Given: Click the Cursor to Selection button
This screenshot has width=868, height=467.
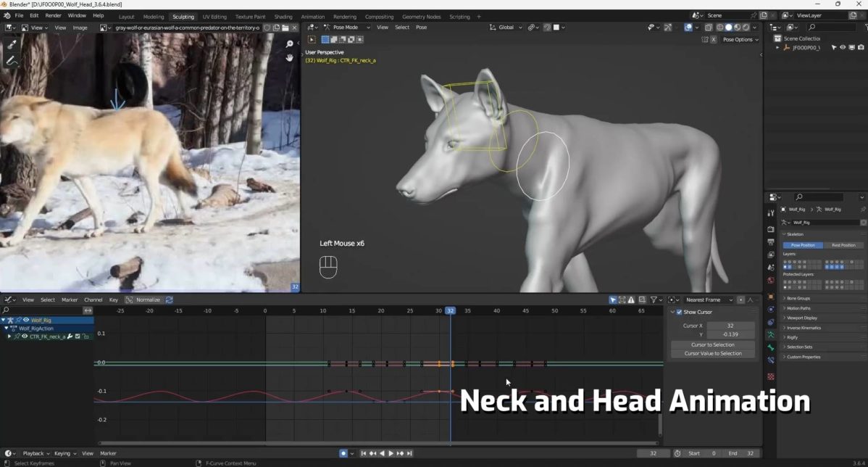Looking at the screenshot, I should click(x=712, y=344).
